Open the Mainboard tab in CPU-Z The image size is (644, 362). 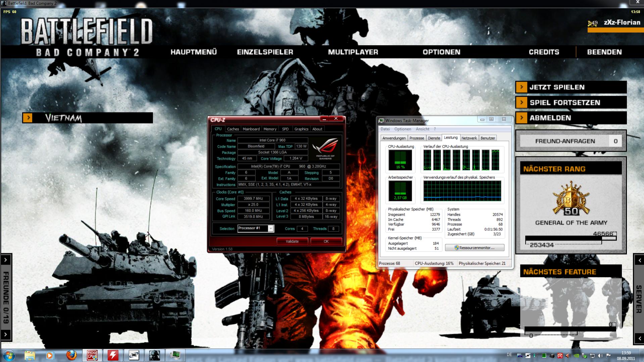point(251,129)
